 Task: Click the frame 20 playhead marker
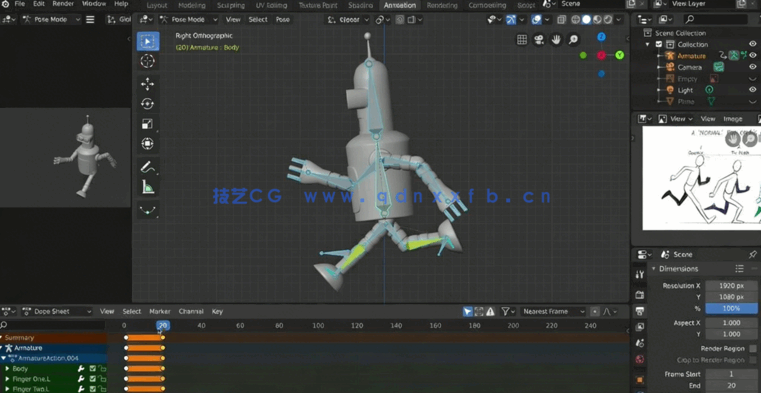click(x=163, y=326)
